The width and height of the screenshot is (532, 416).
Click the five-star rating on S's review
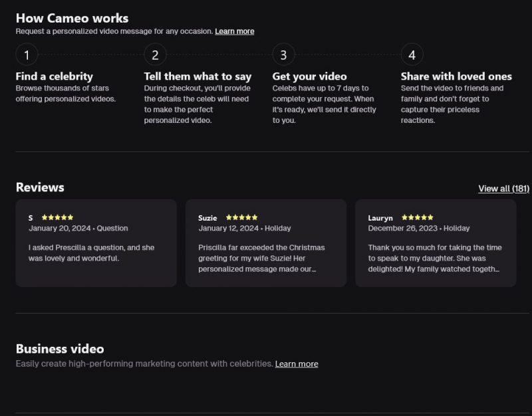pos(57,217)
